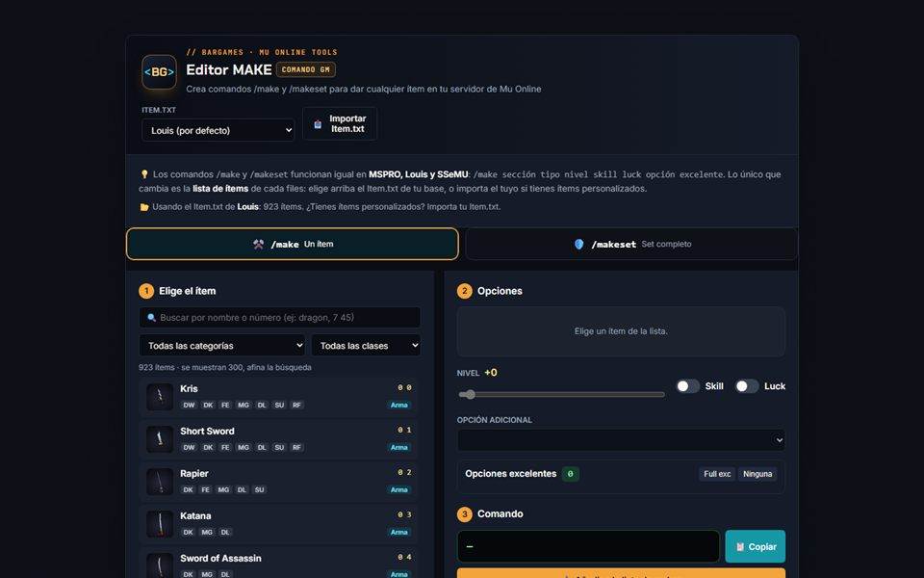924x578 pixels.
Task: Click the Short Sword item thumbnail
Action: [x=159, y=439]
